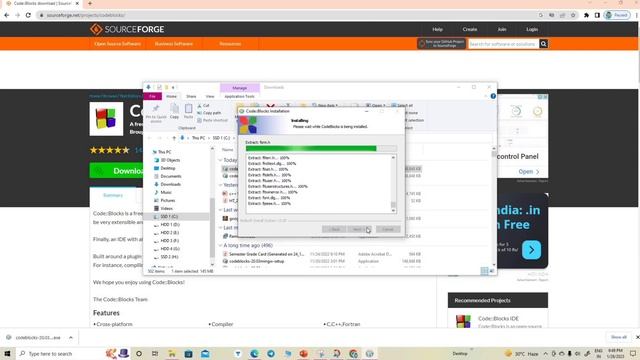Viewport: 640px width, 360px height.
Task: Open the Mail app from the taskbar
Action: (x=205, y=353)
